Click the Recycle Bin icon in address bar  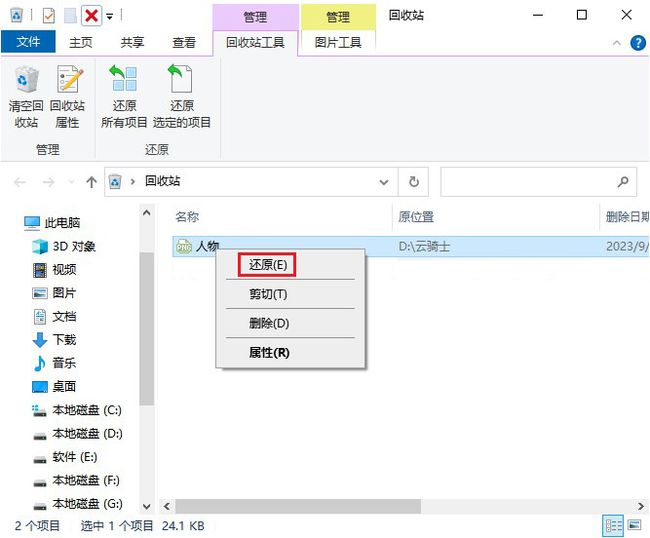pos(115,182)
